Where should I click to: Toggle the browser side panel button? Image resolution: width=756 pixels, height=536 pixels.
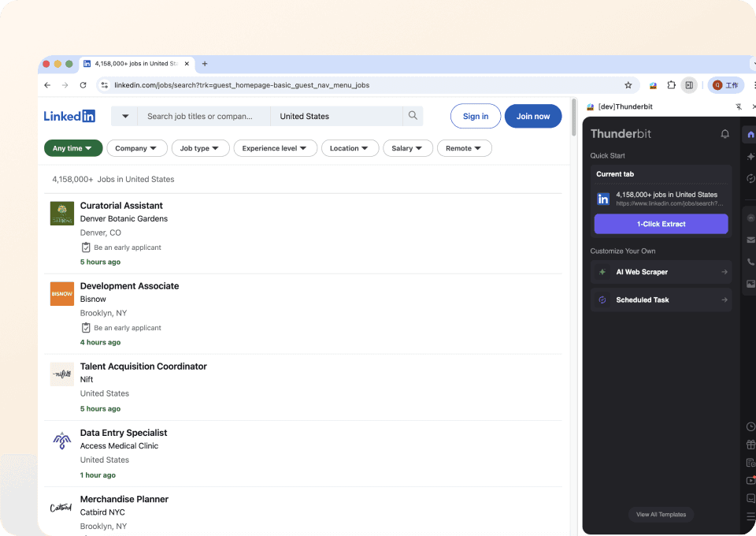pyautogui.click(x=689, y=85)
